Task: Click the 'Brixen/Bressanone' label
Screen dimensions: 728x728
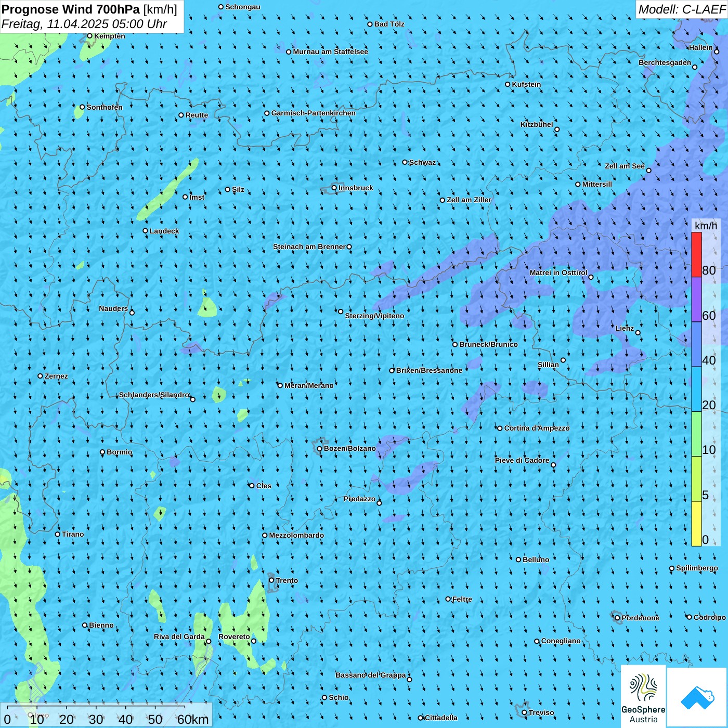Action: (429, 370)
